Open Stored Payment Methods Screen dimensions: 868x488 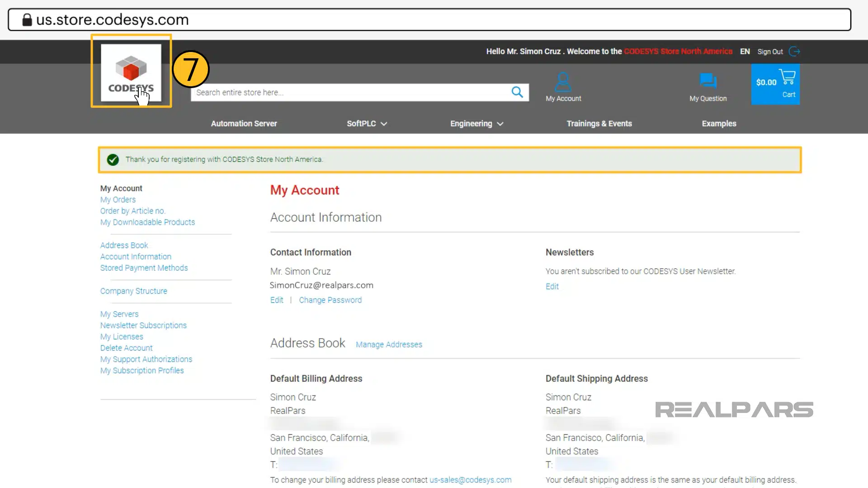(x=144, y=267)
